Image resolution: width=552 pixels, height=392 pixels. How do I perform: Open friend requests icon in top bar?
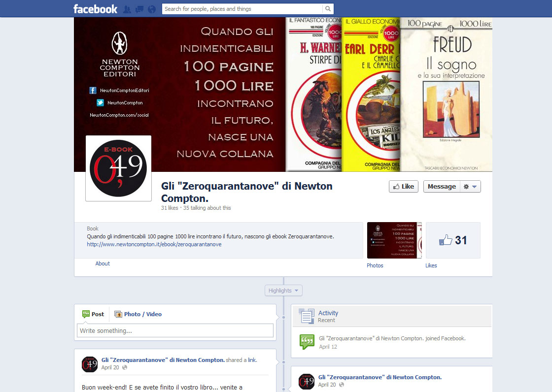pos(127,9)
